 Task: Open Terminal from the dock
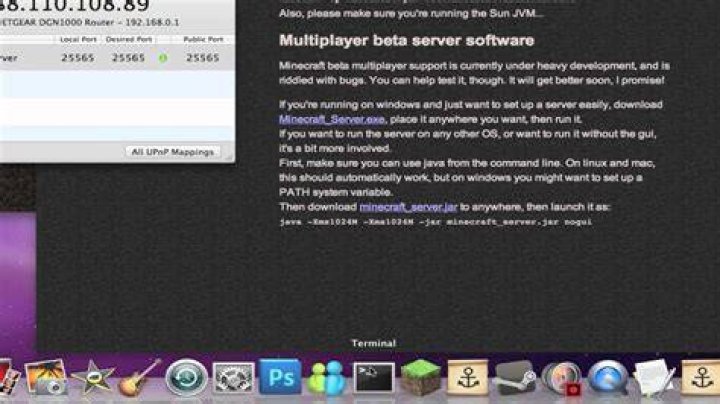(x=374, y=377)
